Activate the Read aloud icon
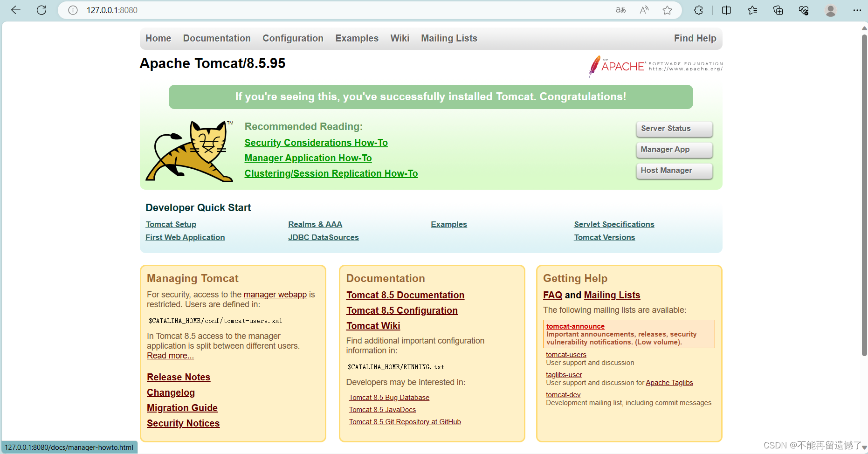The height and width of the screenshot is (454, 868). pos(644,10)
